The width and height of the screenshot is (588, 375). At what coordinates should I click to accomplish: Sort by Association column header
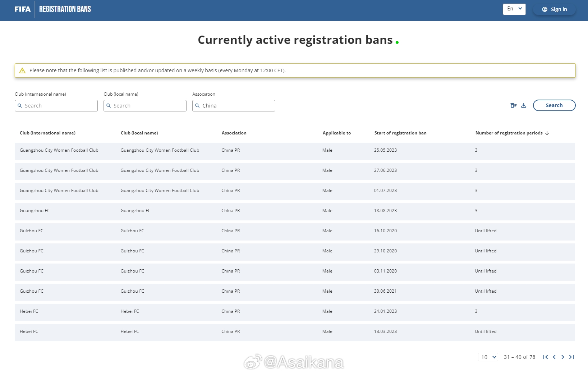[234, 133]
